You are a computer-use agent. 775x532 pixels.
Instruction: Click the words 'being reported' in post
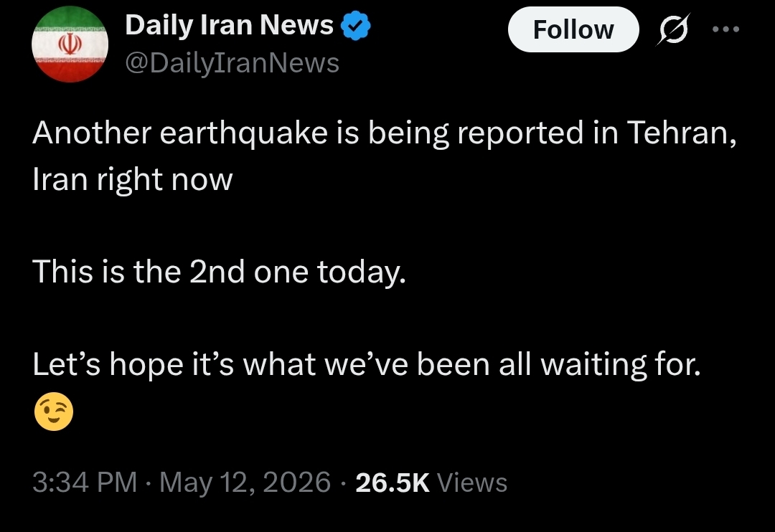coord(475,134)
